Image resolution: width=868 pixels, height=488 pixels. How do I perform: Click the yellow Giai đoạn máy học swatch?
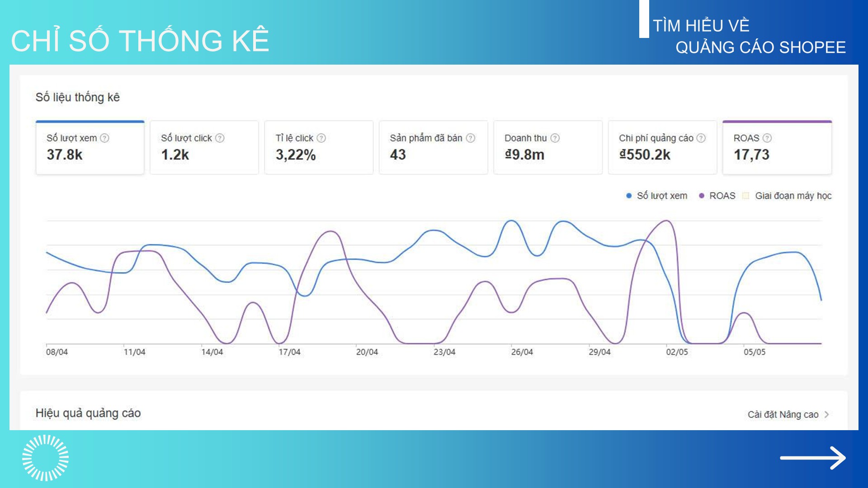click(746, 196)
